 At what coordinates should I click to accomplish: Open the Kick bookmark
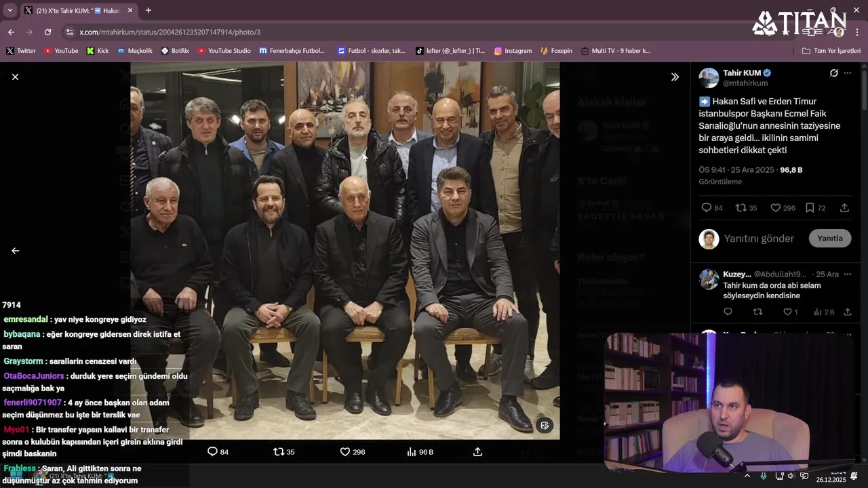98,51
